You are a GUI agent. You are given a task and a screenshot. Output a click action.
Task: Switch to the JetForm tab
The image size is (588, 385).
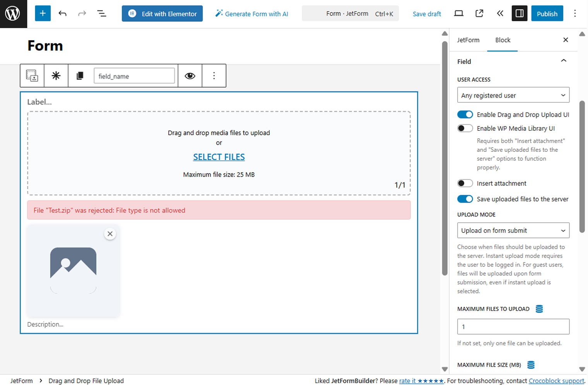pos(468,40)
